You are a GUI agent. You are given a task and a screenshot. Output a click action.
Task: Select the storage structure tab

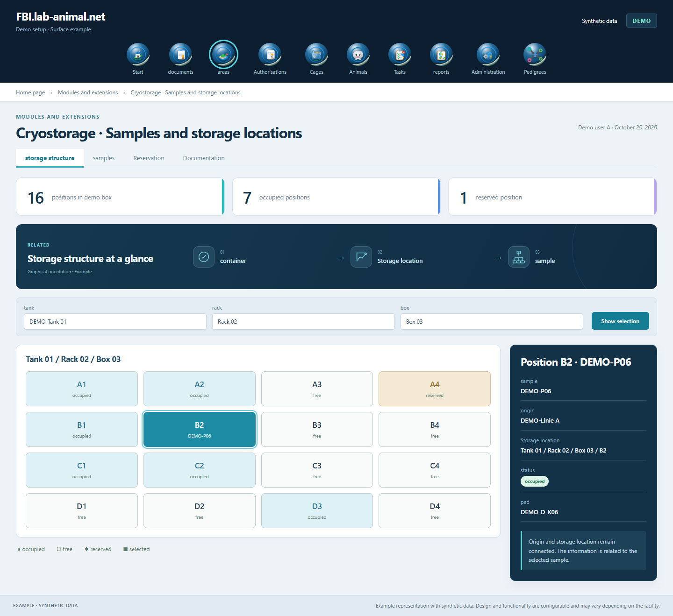coord(50,158)
